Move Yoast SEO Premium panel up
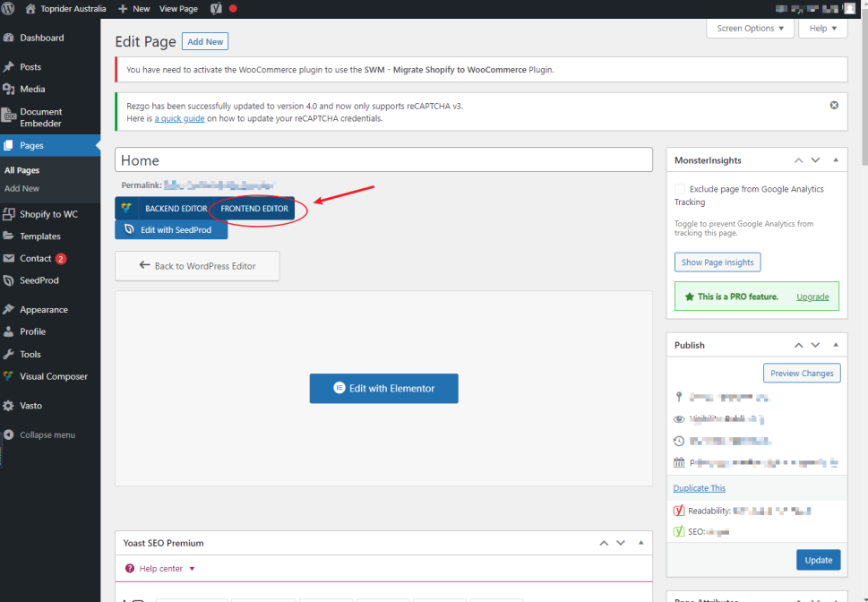Image resolution: width=868 pixels, height=602 pixels. click(x=604, y=543)
